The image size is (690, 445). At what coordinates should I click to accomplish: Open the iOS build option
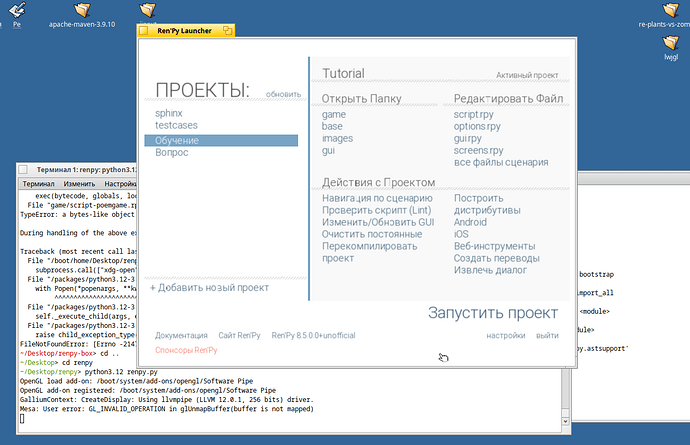pyautogui.click(x=461, y=234)
